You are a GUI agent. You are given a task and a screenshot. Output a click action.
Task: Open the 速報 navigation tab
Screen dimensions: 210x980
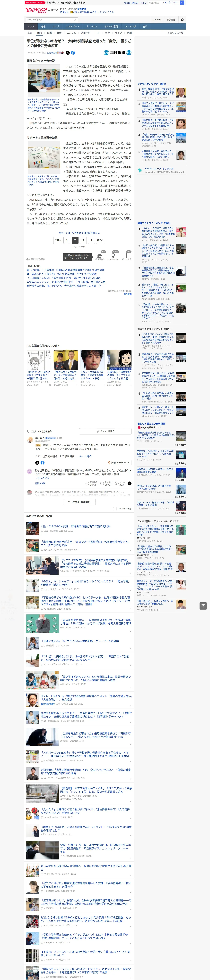43,26
